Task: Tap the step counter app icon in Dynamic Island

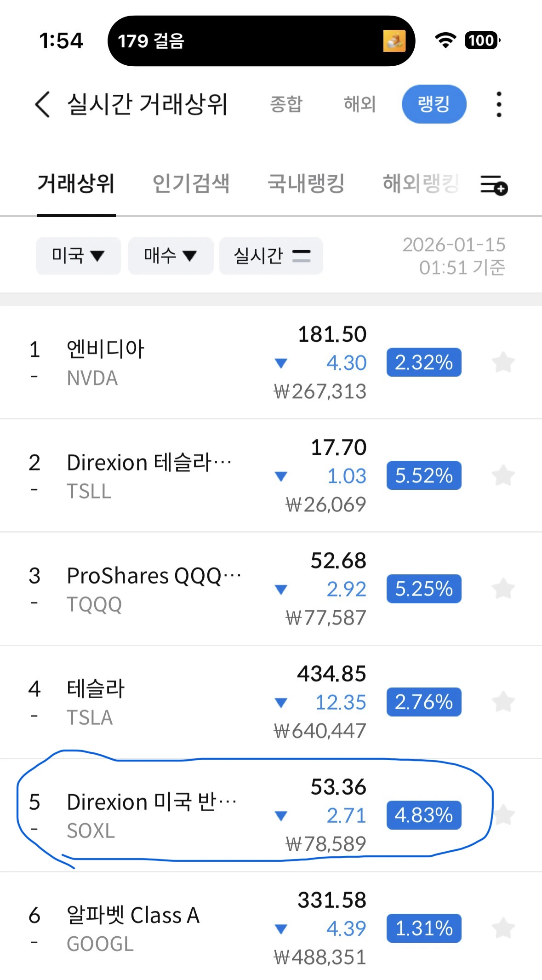Action: pos(394,41)
